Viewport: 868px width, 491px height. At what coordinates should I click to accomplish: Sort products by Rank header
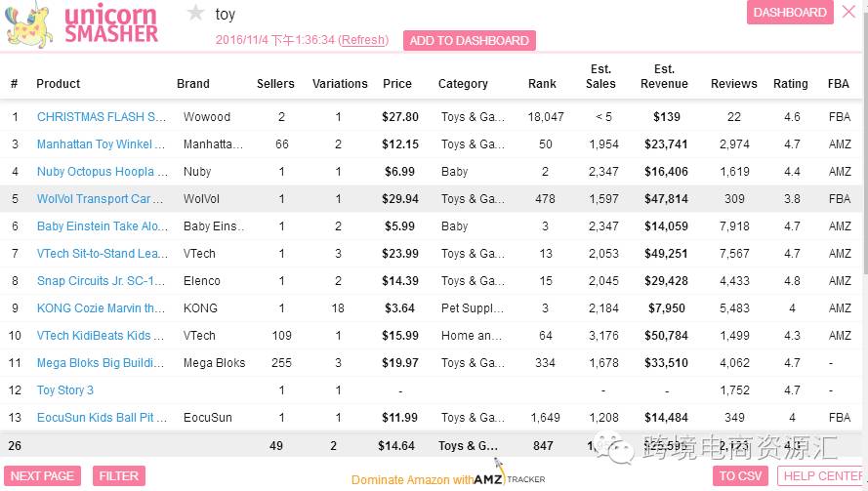[542, 84]
